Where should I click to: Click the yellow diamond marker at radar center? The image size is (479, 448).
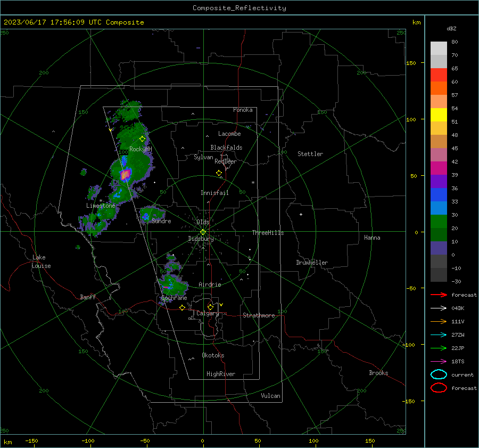click(203, 232)
